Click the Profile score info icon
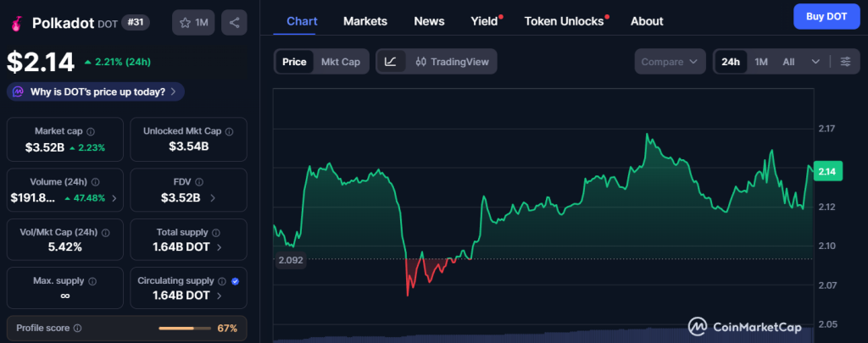Screen dimensions: 868x343 point(77,328)
